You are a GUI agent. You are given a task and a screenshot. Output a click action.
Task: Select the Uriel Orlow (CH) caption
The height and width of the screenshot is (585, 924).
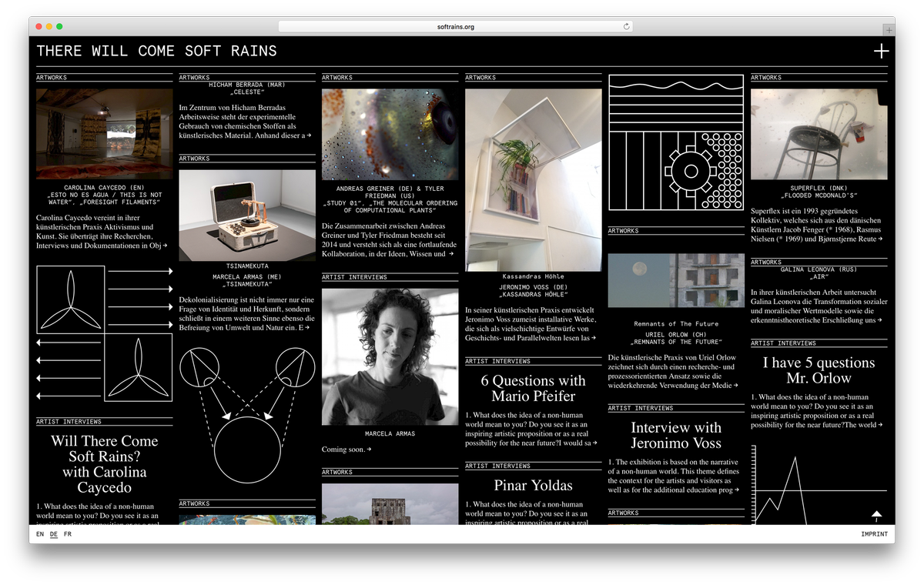pos(676,339)
